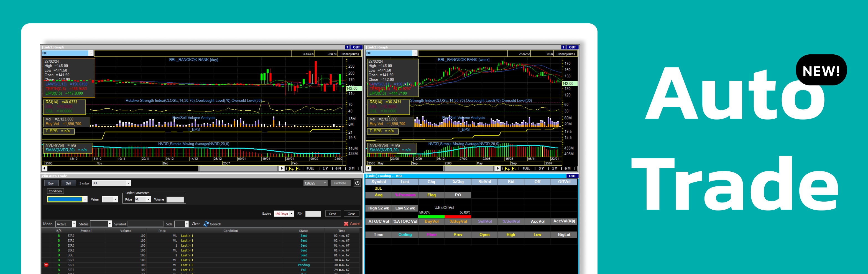Viewport: 868px width, 274px height.
Task: Open the daily graph BBL symbol dropdown
Action: (x=91, y=53)
